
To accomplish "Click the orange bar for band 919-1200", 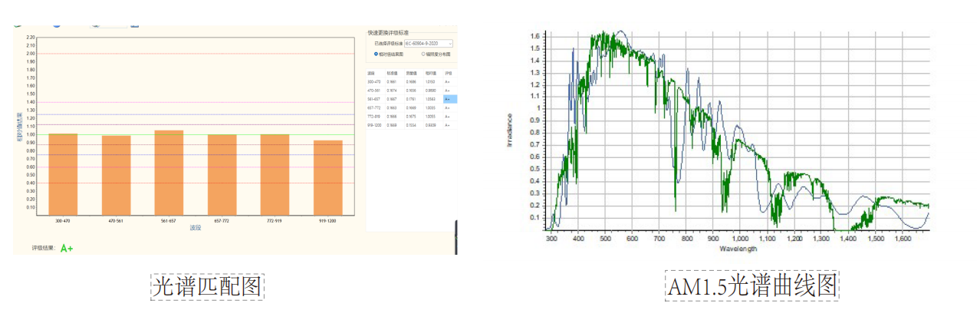I will tap(327, 177).
